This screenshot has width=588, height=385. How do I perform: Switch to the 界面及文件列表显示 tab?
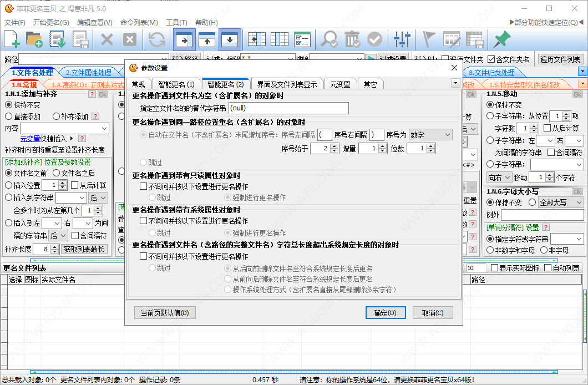(287, 84)
